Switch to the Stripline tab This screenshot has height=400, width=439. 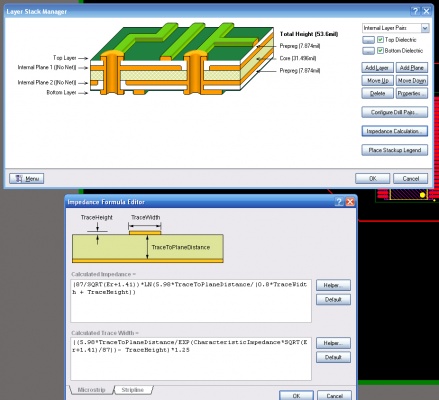pos(133,390)
